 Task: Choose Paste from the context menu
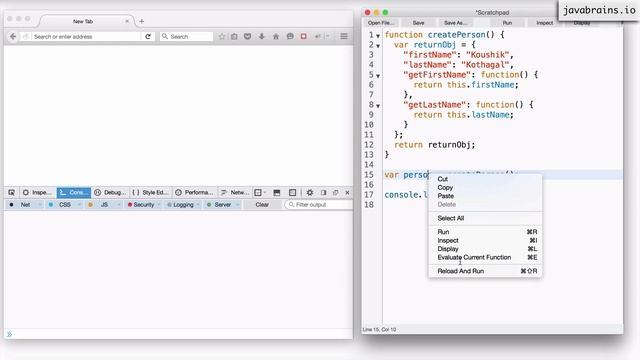tap(485, 196)
